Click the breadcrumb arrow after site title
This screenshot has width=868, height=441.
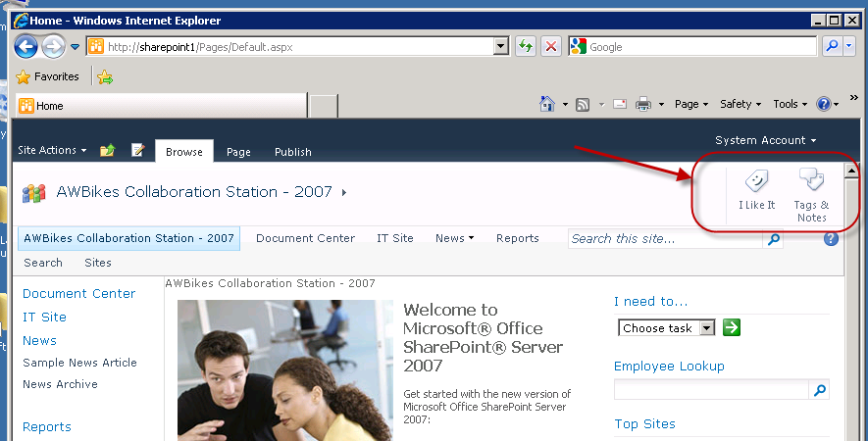pyautogui.click(x=344, y=192)
